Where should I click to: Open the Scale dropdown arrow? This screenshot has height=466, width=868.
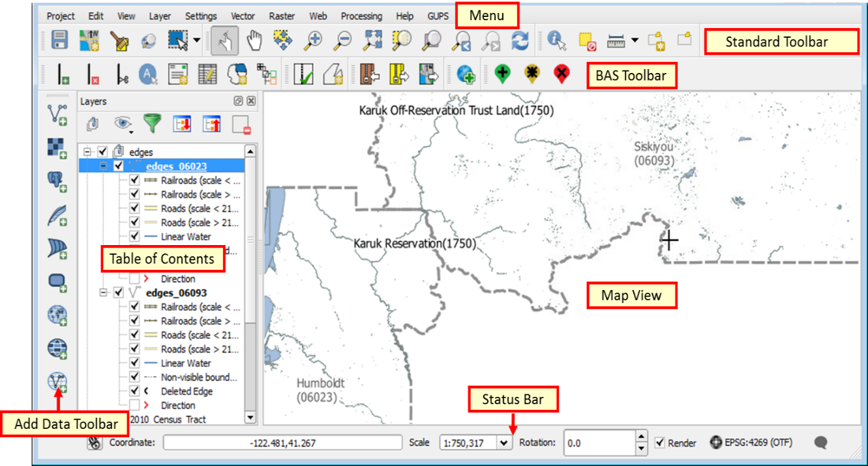[503, 443]
